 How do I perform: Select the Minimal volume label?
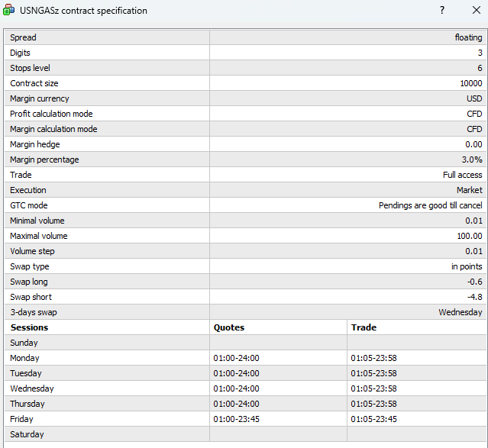[37, 221]
